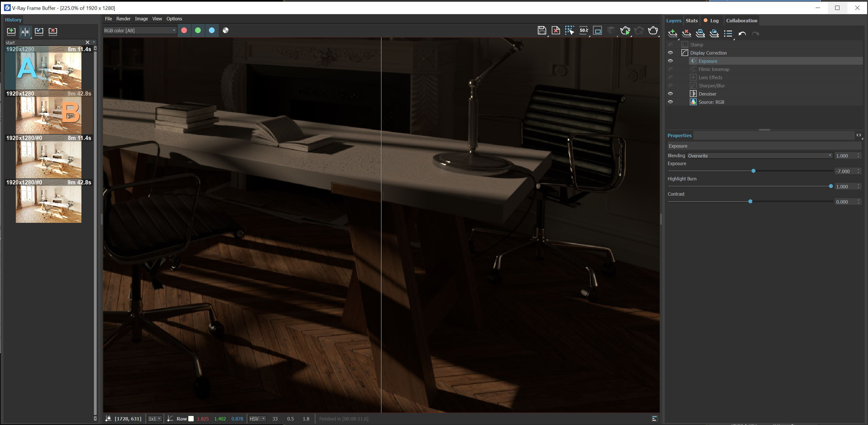Viewport: 868px width, 425px height.
Task: Toggle A/B compare mode in History
Action: coord(25,31)
